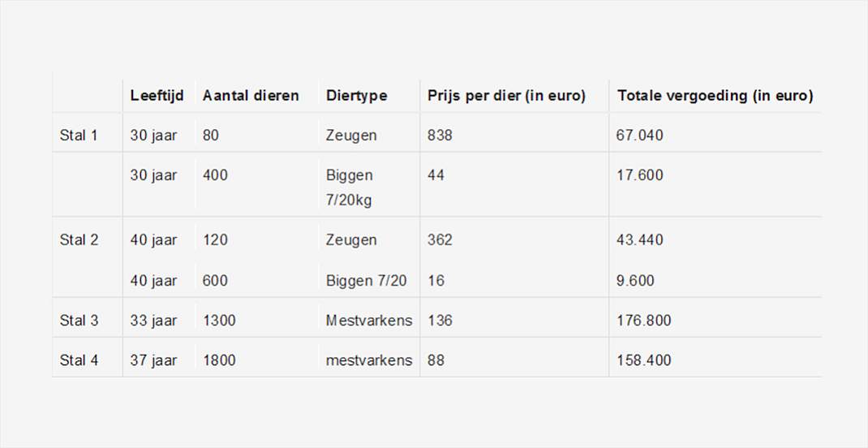Select the 33 jaar age cell
The width and height of the screenshot is (868, 448).
[x=153, y=321]
